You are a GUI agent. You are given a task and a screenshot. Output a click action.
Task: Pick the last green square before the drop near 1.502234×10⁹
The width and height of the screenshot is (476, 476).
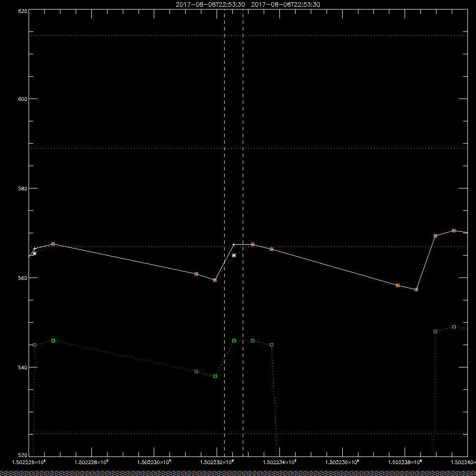click(271, 345)
